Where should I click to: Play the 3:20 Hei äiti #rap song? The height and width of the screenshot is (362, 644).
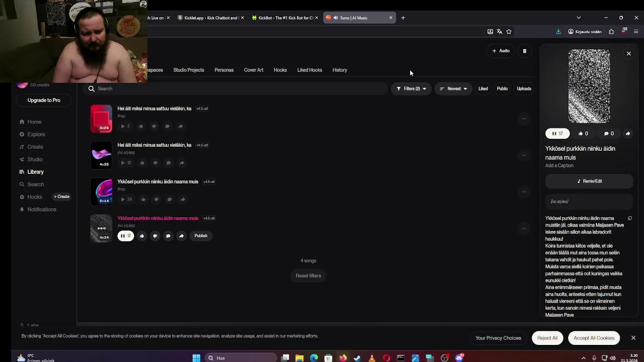pos(125,126)
